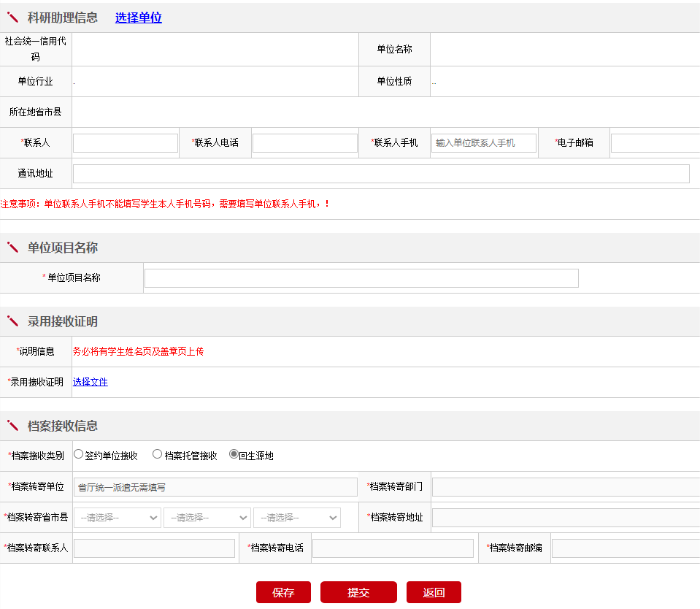The image size is (700, 609).
Task: Open the city dropdown for 档案转寄省市县
Action: point(207,518)
